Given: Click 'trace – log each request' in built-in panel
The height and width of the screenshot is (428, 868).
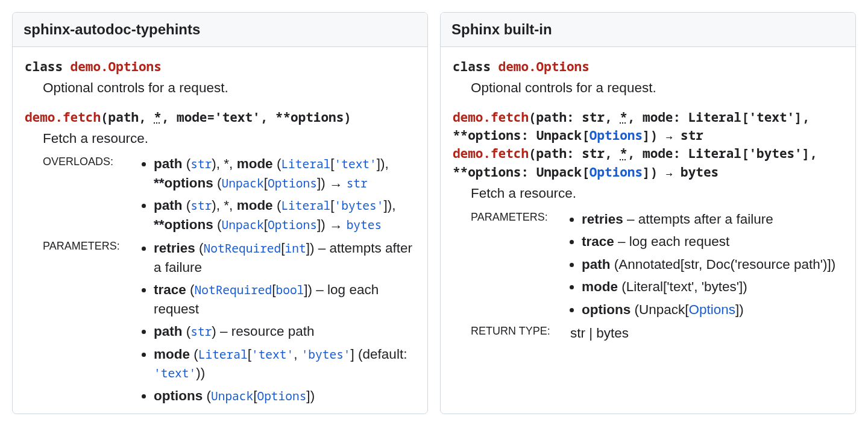Looking at the screenshot, I should pyautogui.click(x=655, y=241).
